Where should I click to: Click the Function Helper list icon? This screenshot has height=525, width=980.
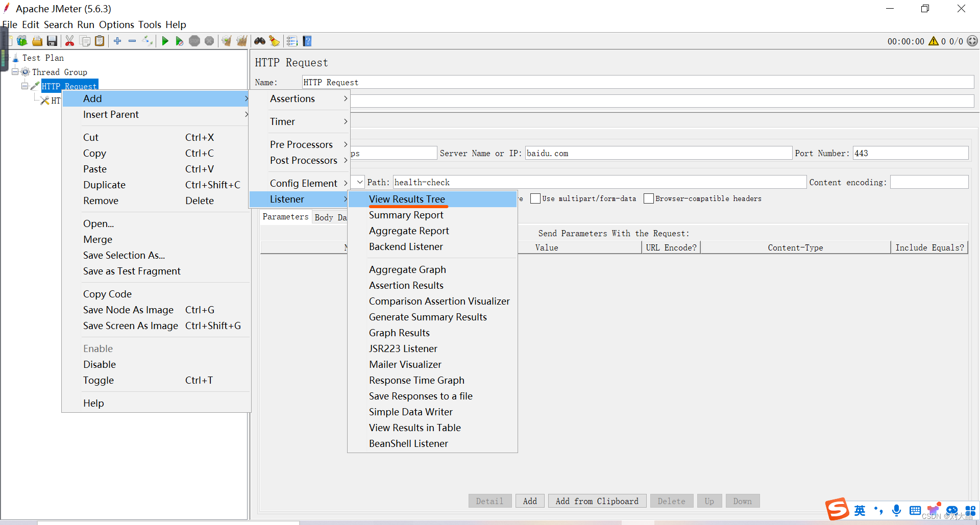[292, 41]
